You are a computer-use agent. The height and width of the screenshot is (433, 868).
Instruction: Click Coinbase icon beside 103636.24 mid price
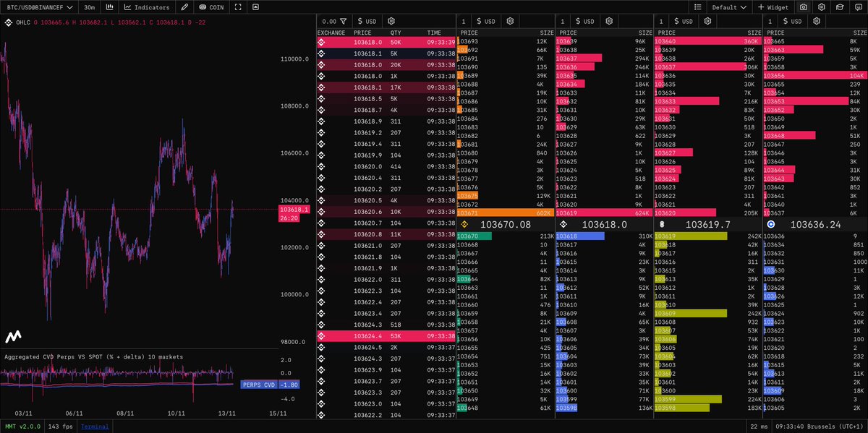[771, 225]
